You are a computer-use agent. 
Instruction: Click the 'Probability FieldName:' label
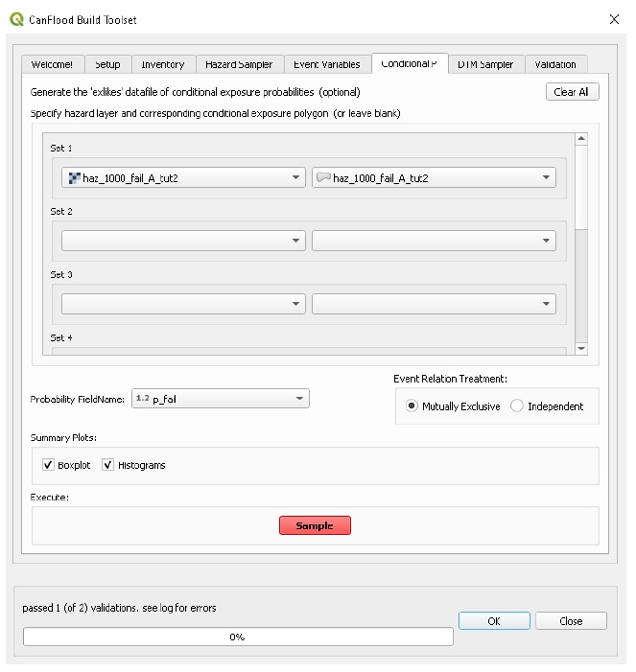(x=77, y=400)
